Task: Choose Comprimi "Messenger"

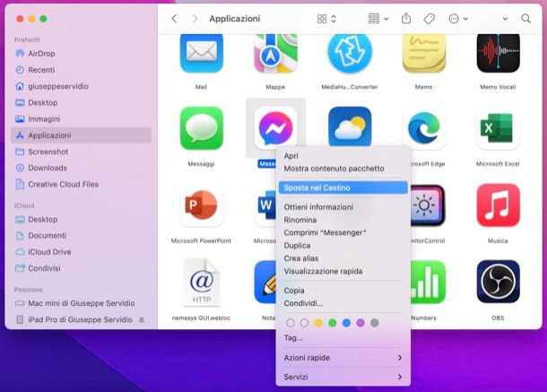Action: 343,233
